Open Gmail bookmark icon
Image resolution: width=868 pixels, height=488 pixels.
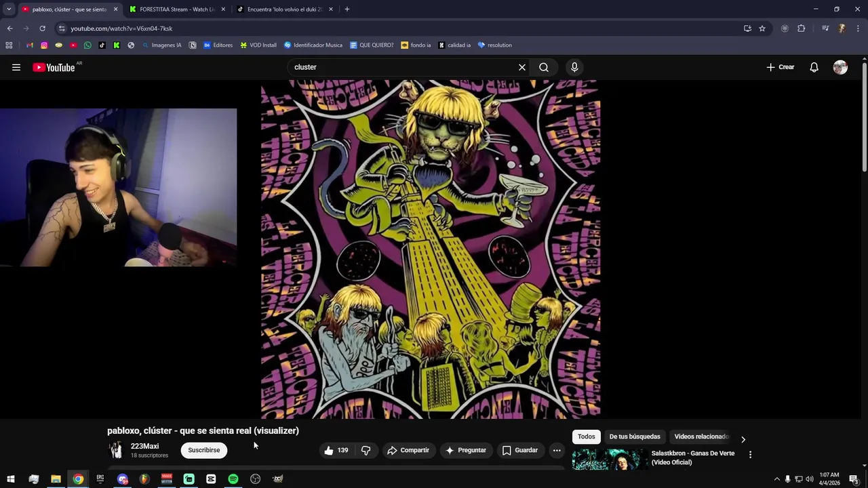[30, 45]
